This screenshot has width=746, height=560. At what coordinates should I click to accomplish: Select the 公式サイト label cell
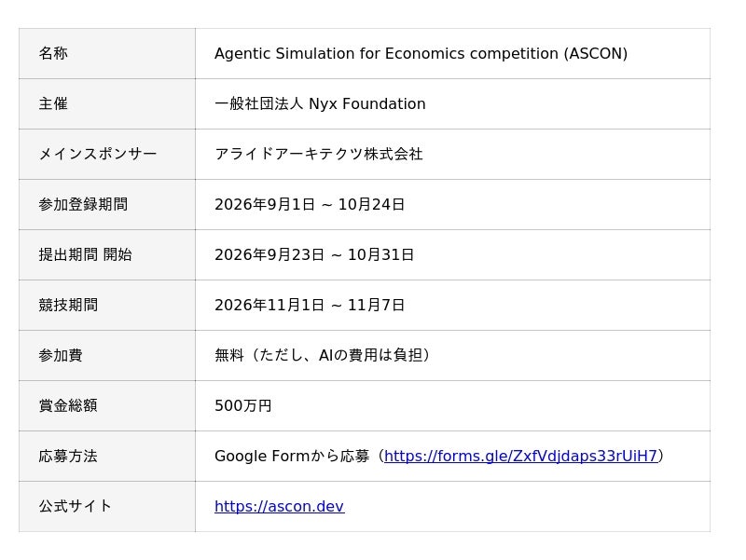click(107, 507)
